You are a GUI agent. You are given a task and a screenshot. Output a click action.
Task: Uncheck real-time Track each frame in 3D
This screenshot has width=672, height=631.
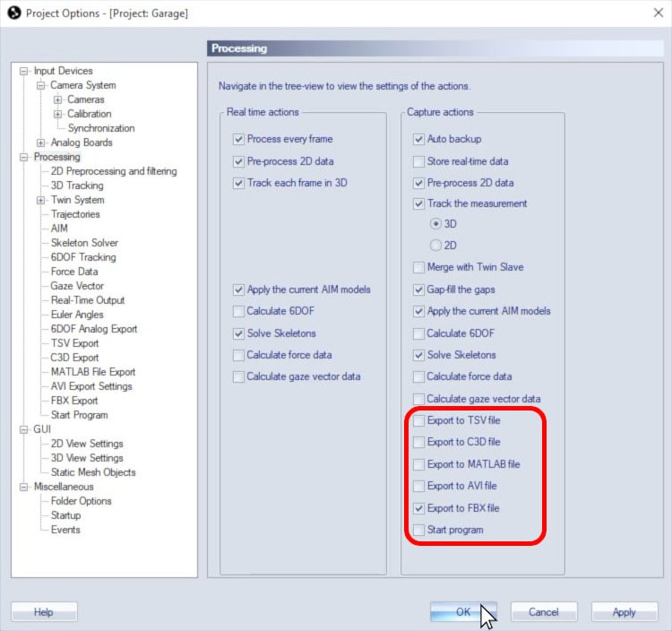pos(238,183)
